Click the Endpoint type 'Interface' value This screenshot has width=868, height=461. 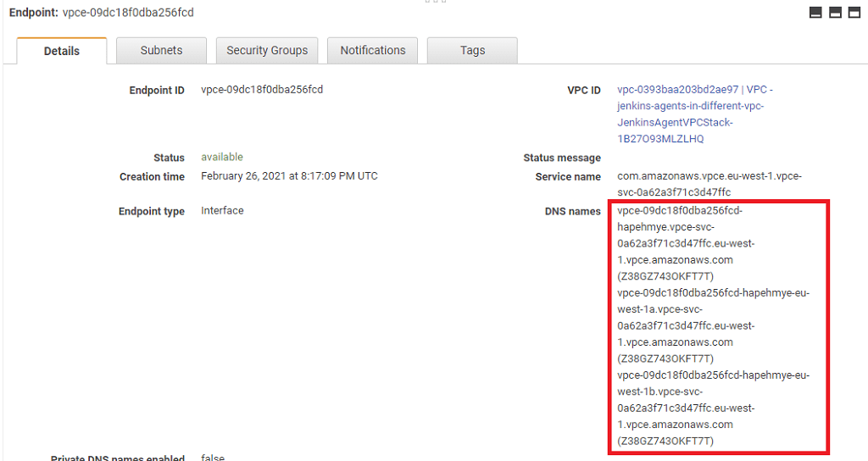[222, 210]
